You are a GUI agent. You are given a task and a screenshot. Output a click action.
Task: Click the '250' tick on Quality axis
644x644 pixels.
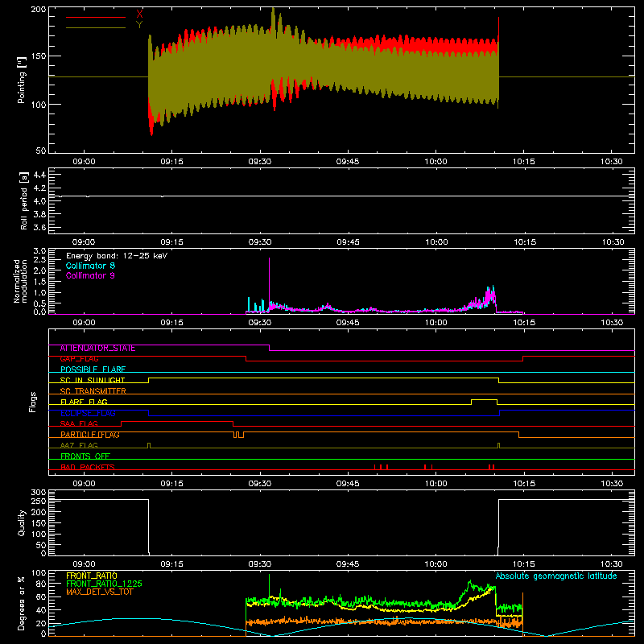38,501
